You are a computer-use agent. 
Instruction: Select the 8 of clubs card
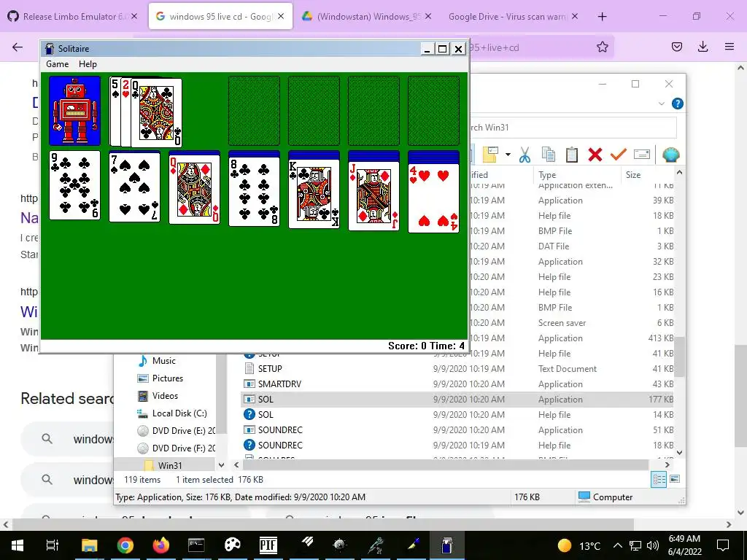255,192
